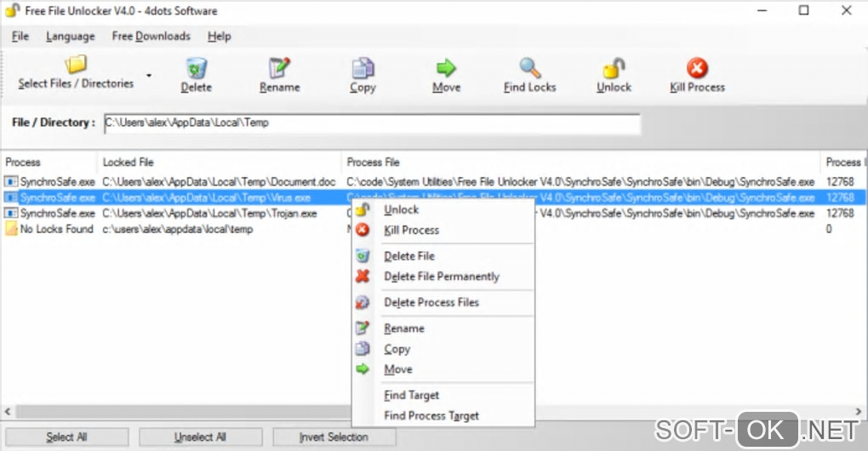This screenshot has height=451, width=868.
Task: Click the Unlock padlock toolbar icon
Action: coord(614,68)
